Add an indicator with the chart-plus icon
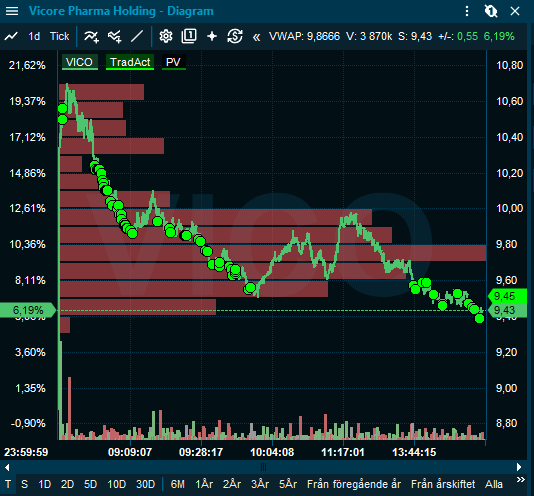 92,36
